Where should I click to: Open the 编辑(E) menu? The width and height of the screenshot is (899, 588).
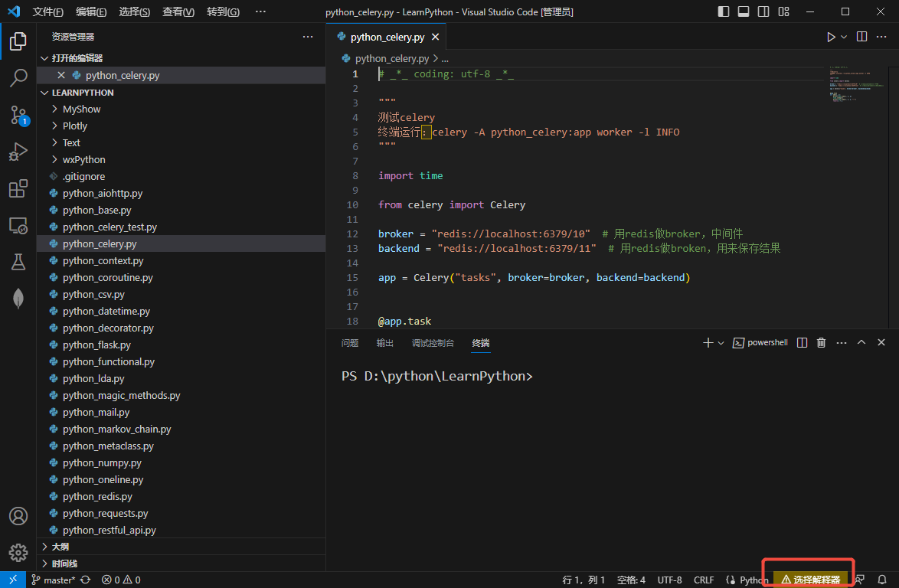(91, 11)
